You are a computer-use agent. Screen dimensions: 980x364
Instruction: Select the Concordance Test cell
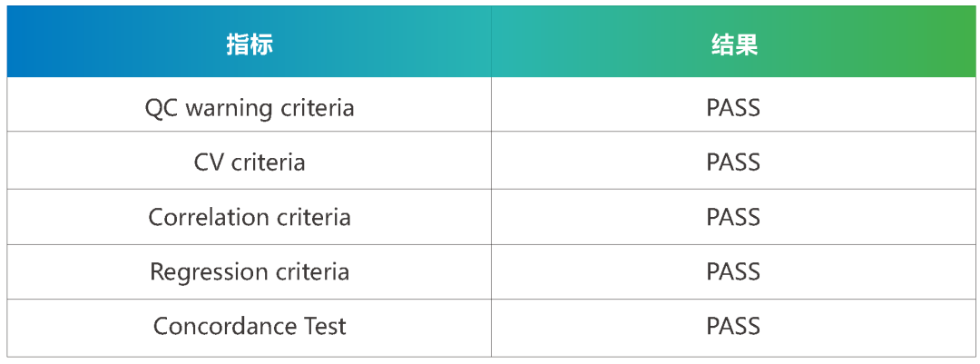tap(250, 326)
